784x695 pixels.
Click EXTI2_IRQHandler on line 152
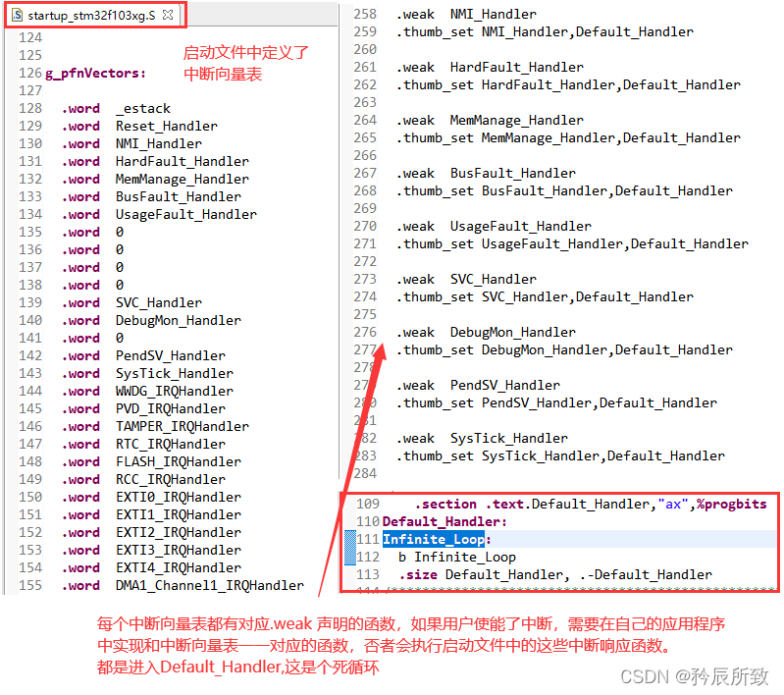179,532
